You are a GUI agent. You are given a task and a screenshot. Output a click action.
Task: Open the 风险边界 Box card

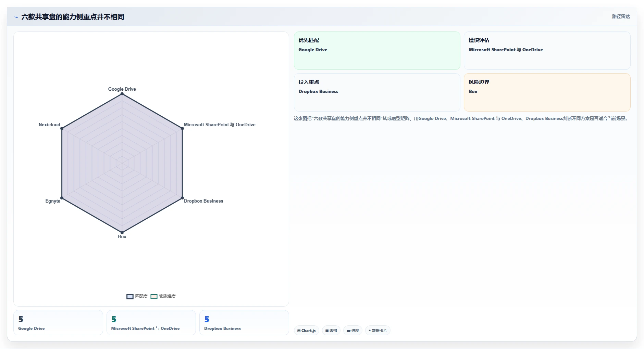tap(547, 92)
